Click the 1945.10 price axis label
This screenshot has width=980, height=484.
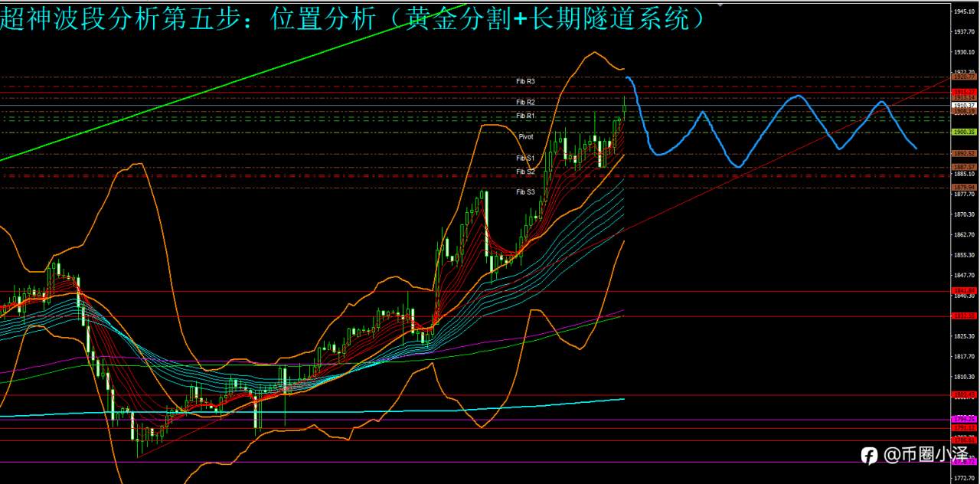(x=964, y=11)
